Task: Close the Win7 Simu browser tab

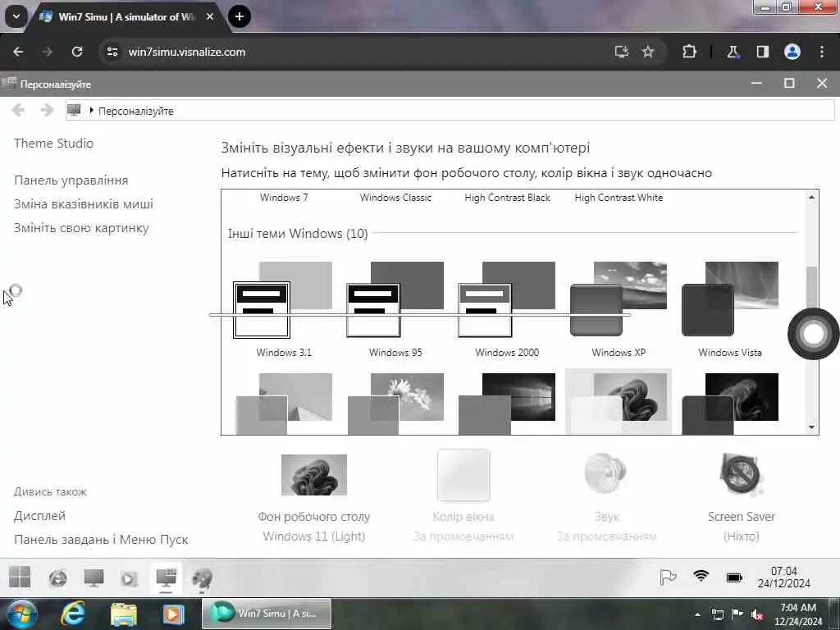Action: coord(210,16)
